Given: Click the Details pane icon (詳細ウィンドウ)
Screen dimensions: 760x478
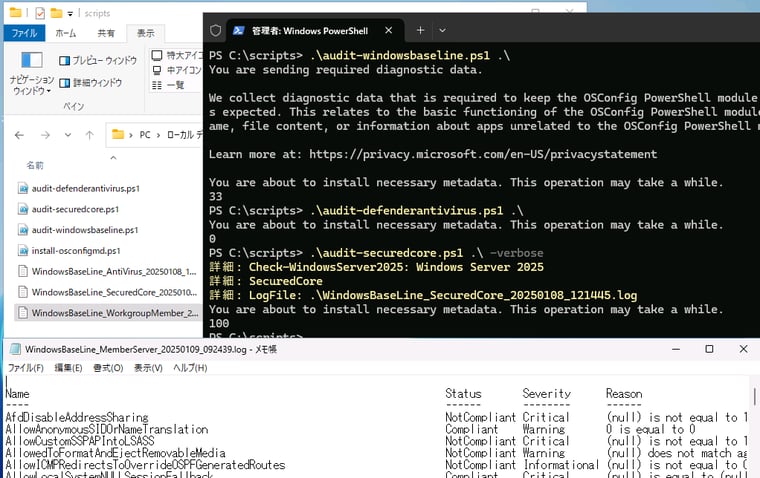Looking at the screenshot, I should [x=64, y=83].
